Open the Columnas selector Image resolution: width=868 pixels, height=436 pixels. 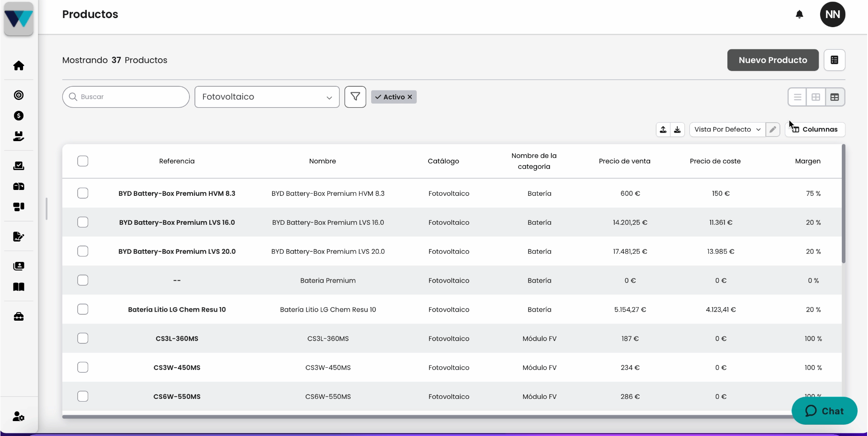[x=815, y=129]
